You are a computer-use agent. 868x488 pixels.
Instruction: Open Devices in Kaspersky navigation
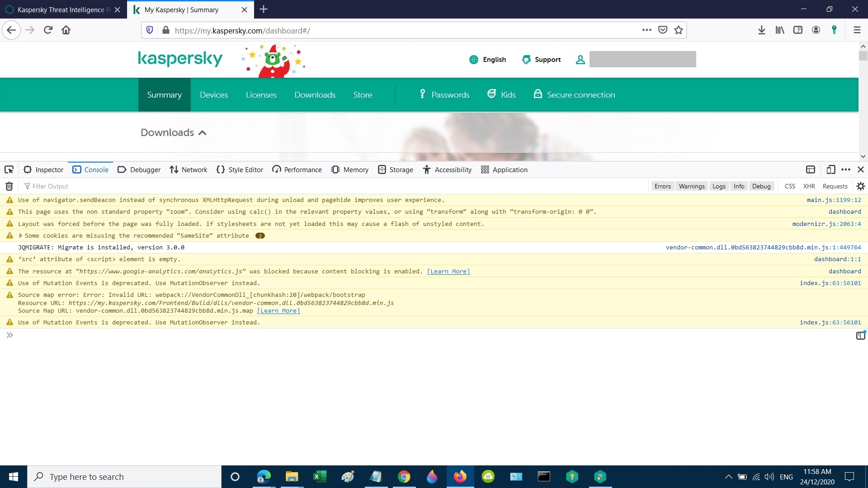pyautogui.click(x=214, y=95)
